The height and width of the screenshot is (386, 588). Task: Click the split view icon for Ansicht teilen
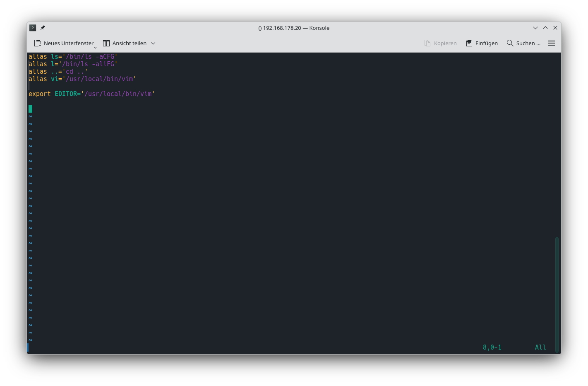point(106,43)
